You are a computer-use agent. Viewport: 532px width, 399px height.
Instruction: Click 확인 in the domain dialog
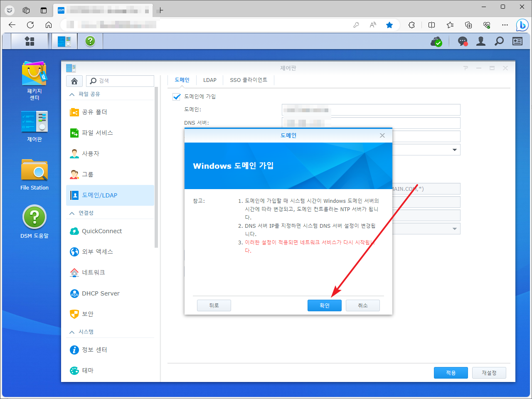[x=325, y=305]
